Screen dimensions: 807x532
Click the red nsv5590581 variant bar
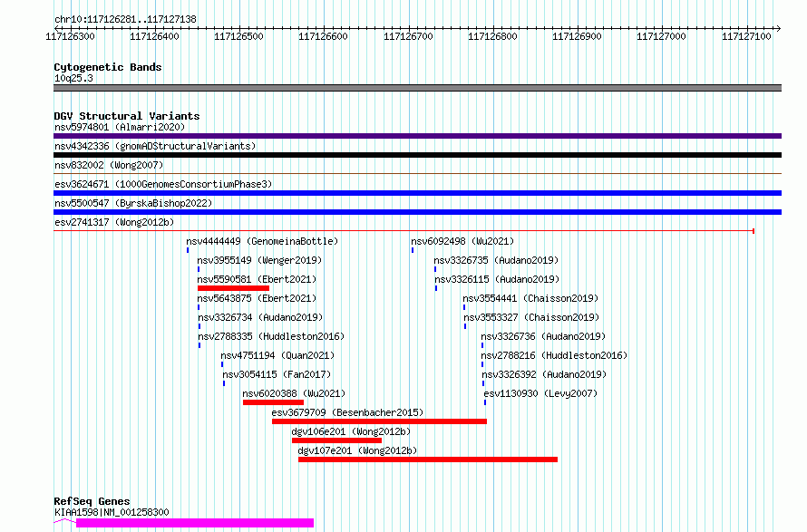[x=233, y=288]
